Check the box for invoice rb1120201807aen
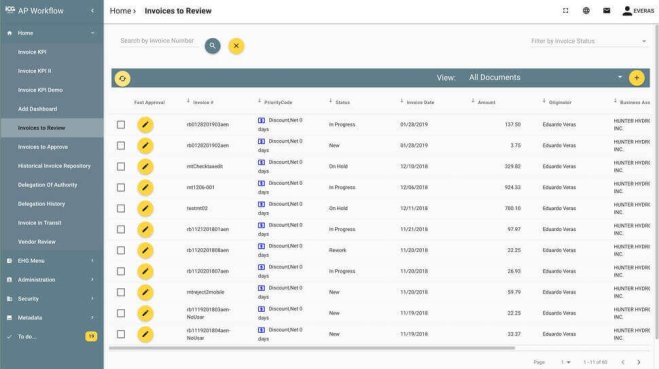The width and height of the screenshot is (659, 369). [121, 271]
